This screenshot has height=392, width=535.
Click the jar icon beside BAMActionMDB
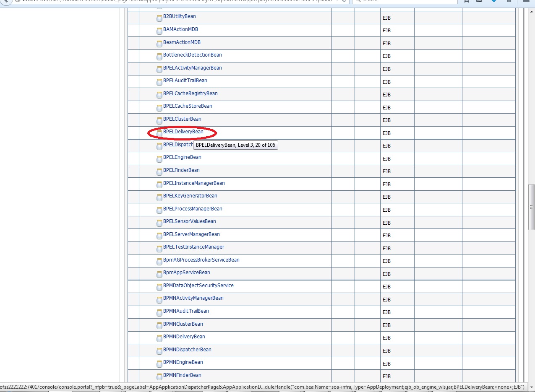(x=159, y=31)
